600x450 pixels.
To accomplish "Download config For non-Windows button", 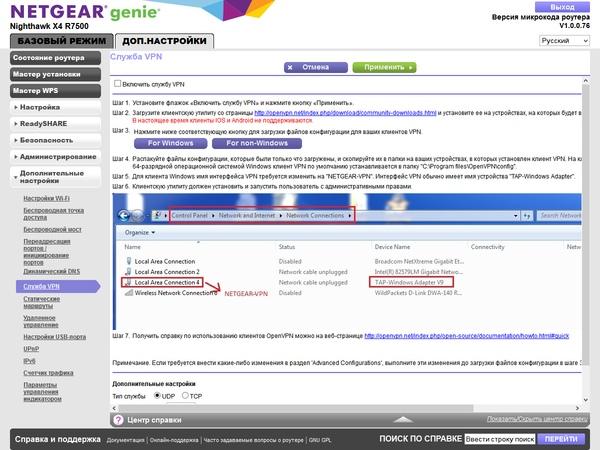I will tap(257, 143).
